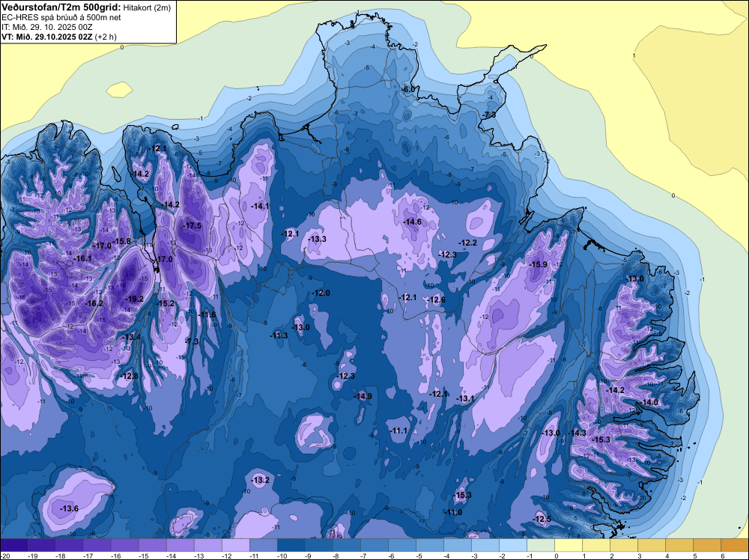Click the -16.1 temperature label
Screen dimensions: 749x560
[82, 258]
